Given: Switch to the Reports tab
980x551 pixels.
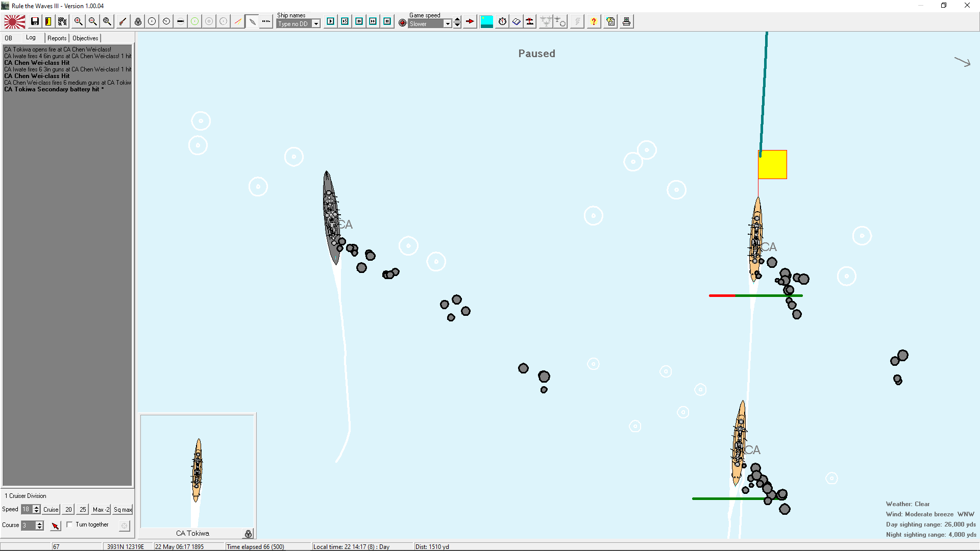Looking at the screenshot, I should tap(57, 38).
